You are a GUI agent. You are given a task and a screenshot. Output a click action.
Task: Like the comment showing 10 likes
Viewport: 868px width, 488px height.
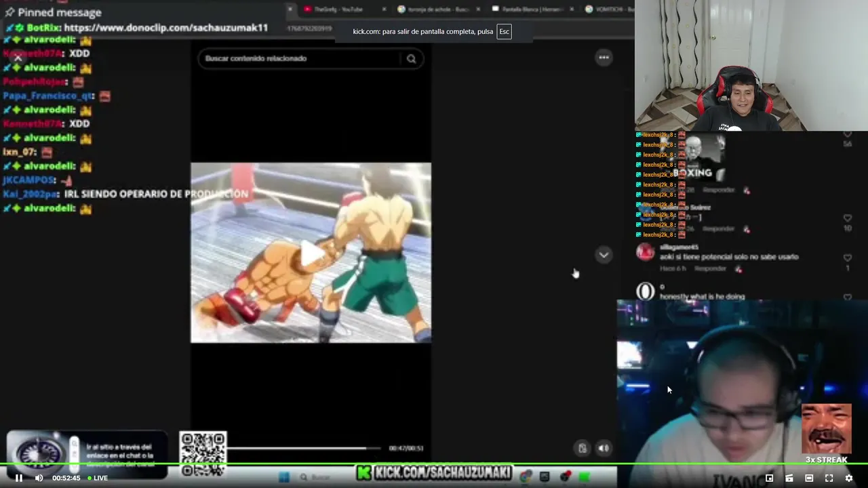tap(847, 218)
